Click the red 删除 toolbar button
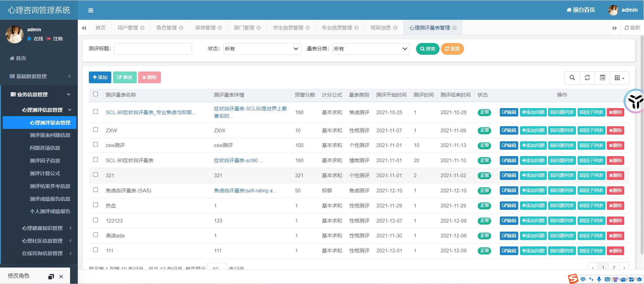 tap(150, 77)
